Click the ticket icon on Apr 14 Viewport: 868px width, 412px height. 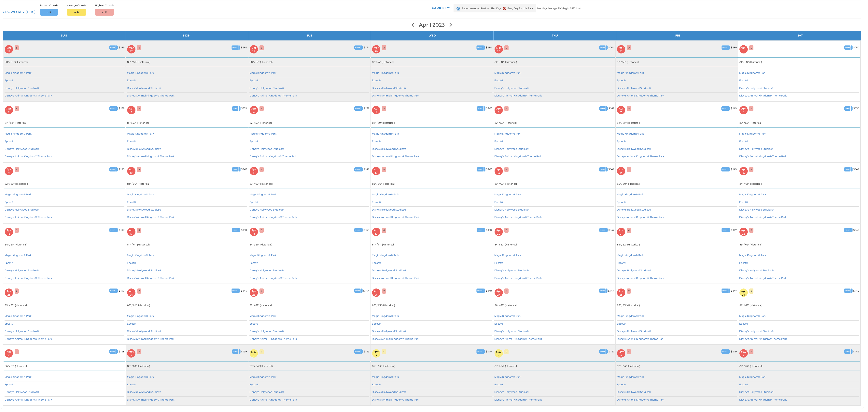[725, 169]
